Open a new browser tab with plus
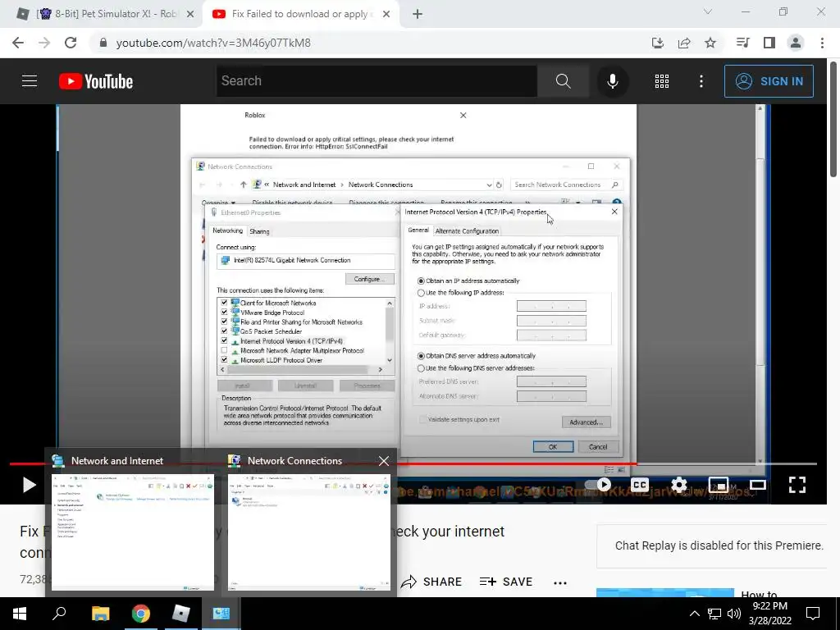The image size is (840, 630). [418, 15]
